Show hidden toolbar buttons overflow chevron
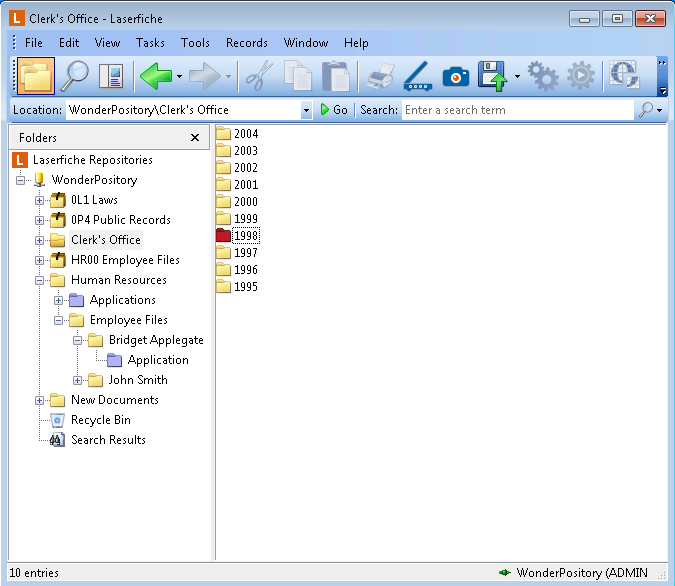This screenshot has height=586, width=675. click(663, 63)
